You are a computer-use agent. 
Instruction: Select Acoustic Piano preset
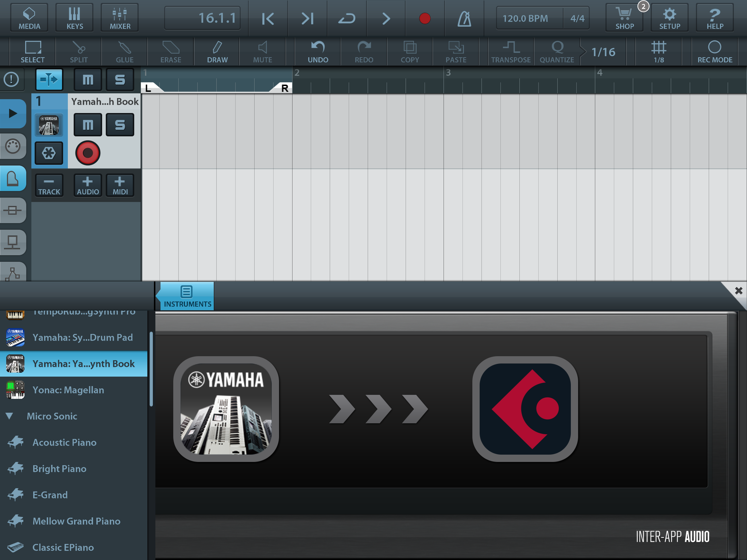click(x=74, y=443)
